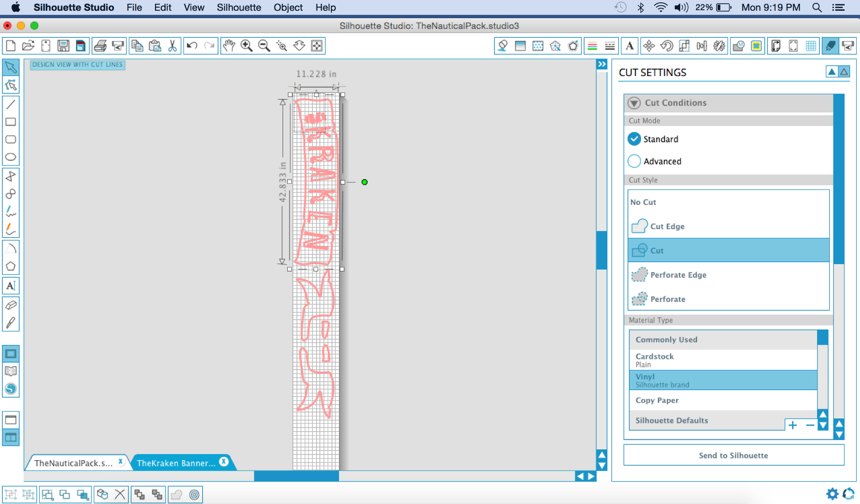Image resolution: width=860 pixels, height=504 pixels.
Task: Select Perforate cut style
Action: click(728, 299)
